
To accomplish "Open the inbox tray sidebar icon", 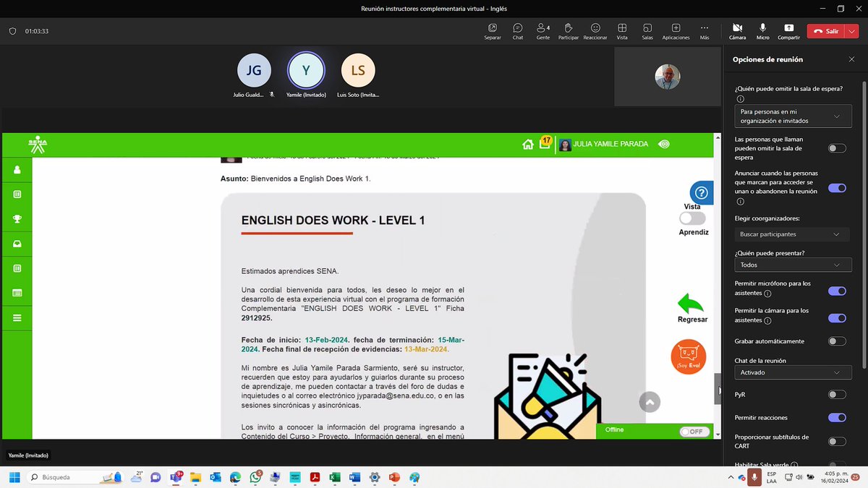I will point(17,244).
